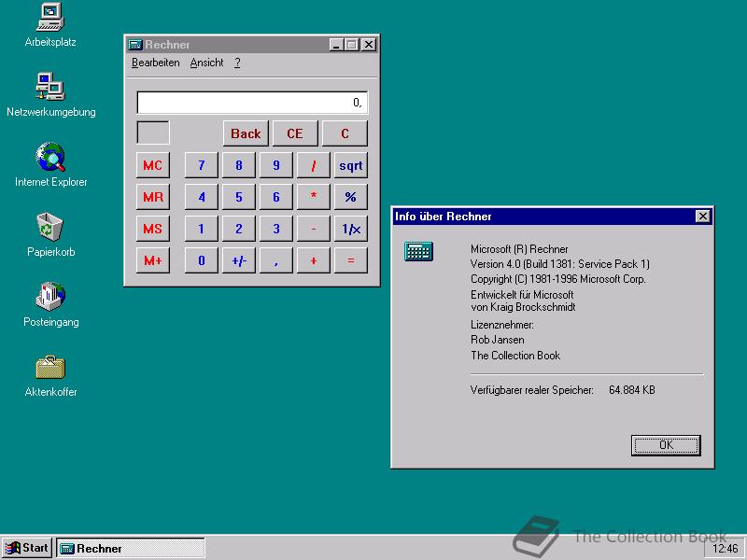Image resolution: width=747 pixels, height=560 pixels.
Task: Click the calculator icon in Info dialog
Action: 418,251
